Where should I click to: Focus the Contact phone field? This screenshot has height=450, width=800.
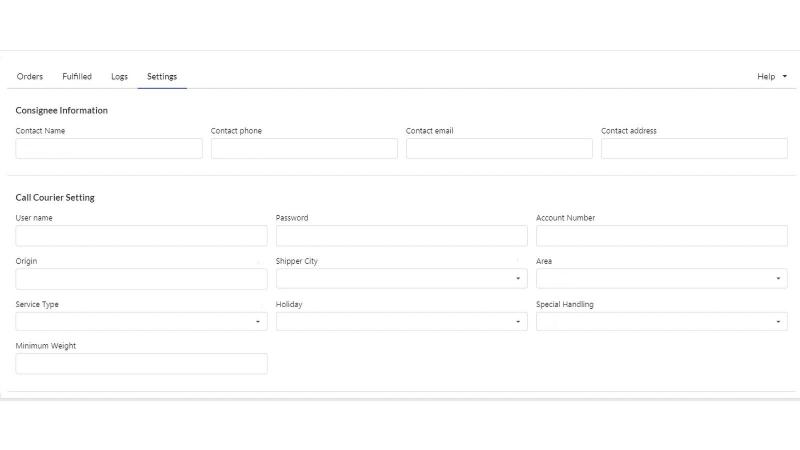(x=304, y=148)
